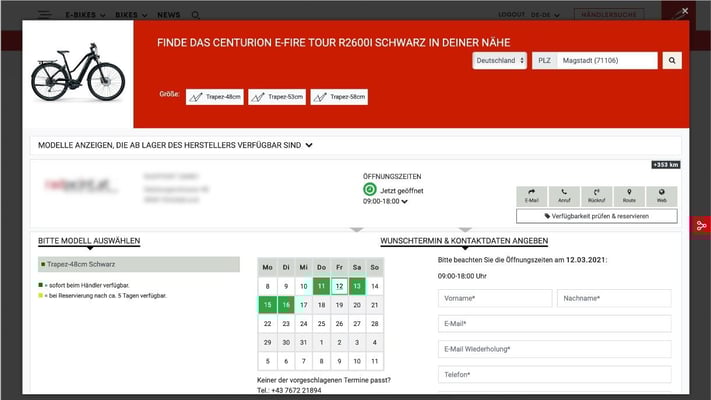Open the Route map pin button
Viewport: 711px width, 400px height.
(x=629, y=196)
